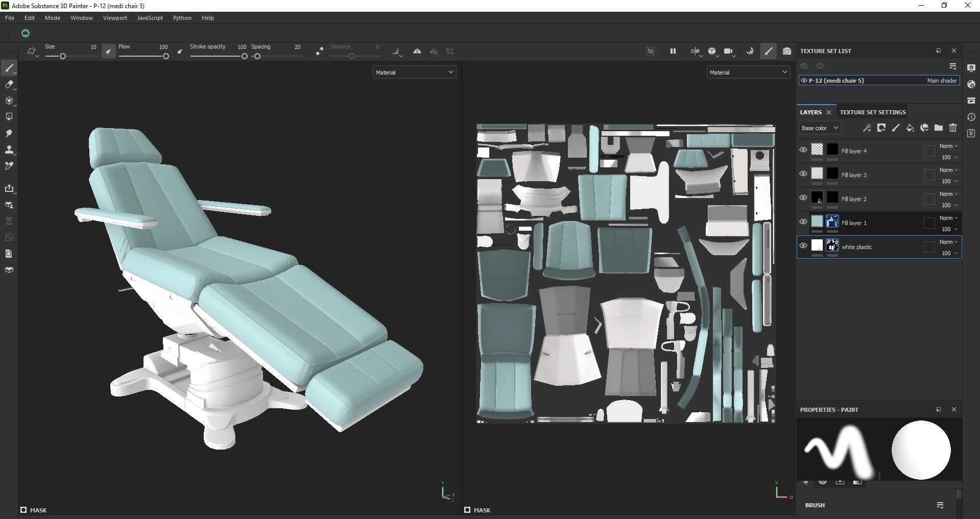Image resolution: width=980 pixels, height=519 pixels.
Task: Open the Display settings dock icon
Action: click(971, 68)
